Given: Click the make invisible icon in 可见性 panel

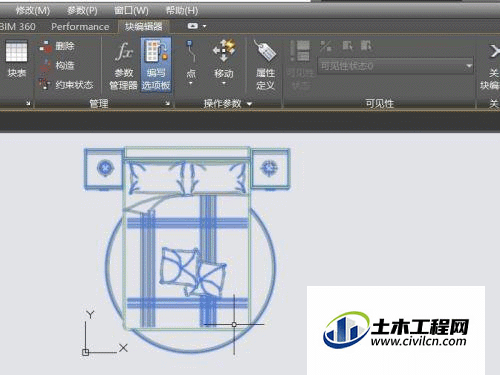Looking at the screenshot, I should click(366, 46).
